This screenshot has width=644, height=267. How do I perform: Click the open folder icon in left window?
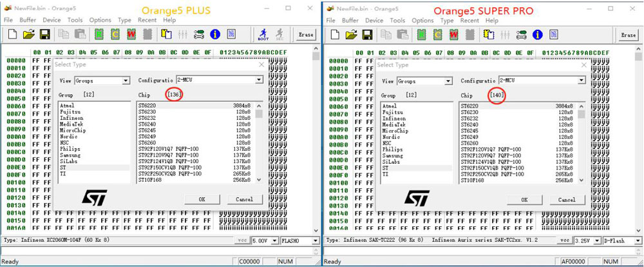28,34
